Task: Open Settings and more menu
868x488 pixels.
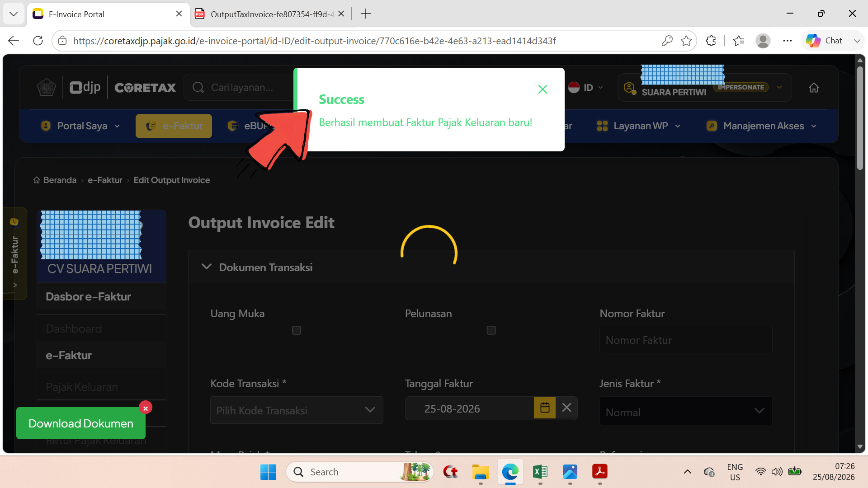Action: pyautogui.click(x=788, y=41)
